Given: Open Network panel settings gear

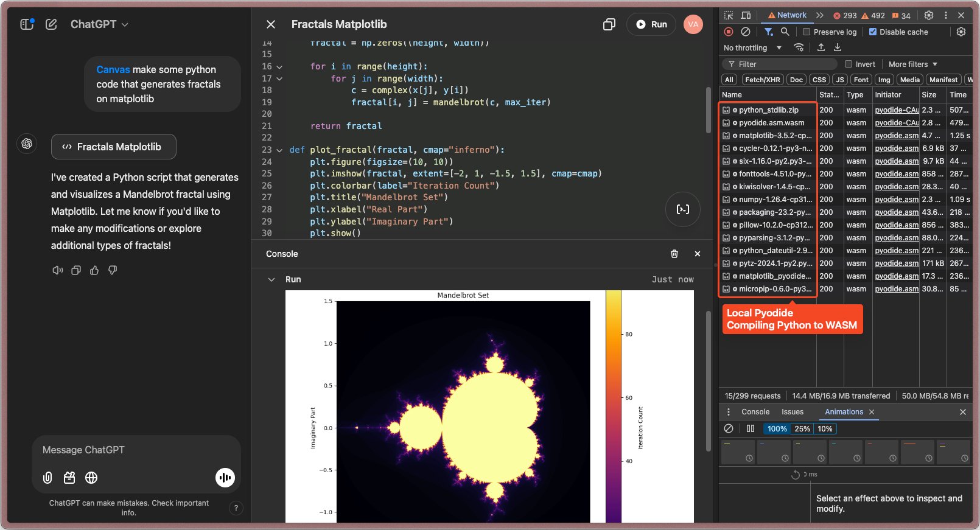Looking at the screenshot, I should [961, 32].
